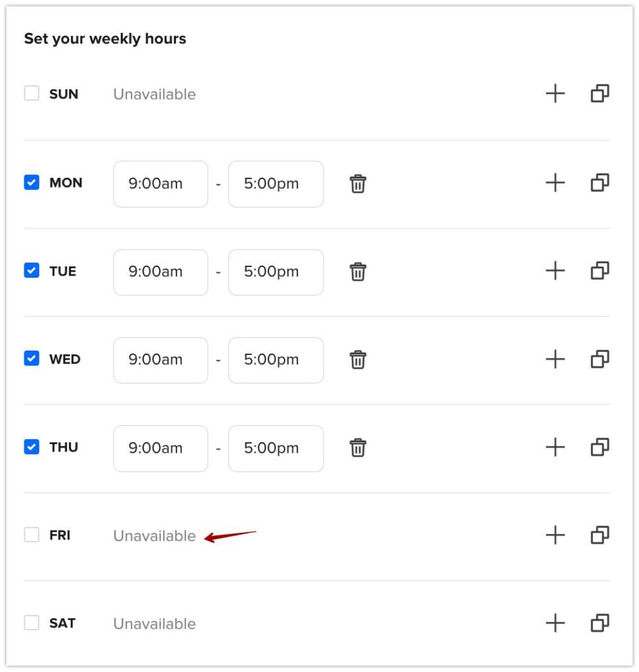This screenshot has width=639, height=672.
Task: Add another interval for Tuesday
Action: [555, 271]
